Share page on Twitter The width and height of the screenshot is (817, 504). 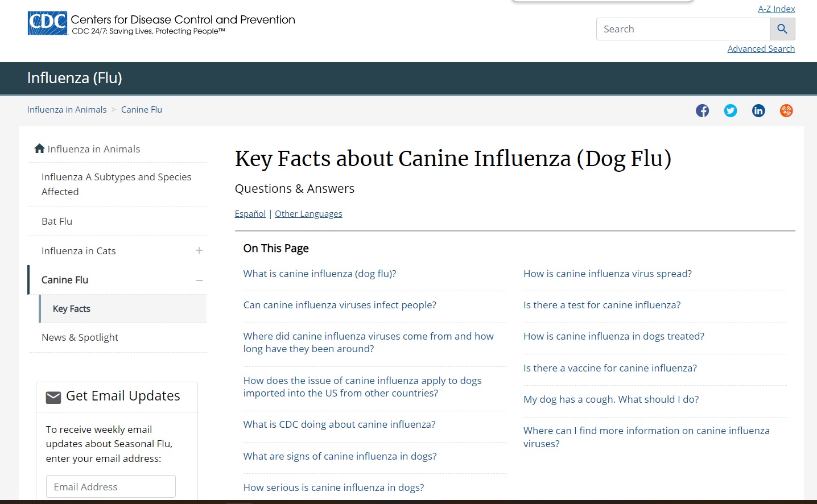click(730, 110)
